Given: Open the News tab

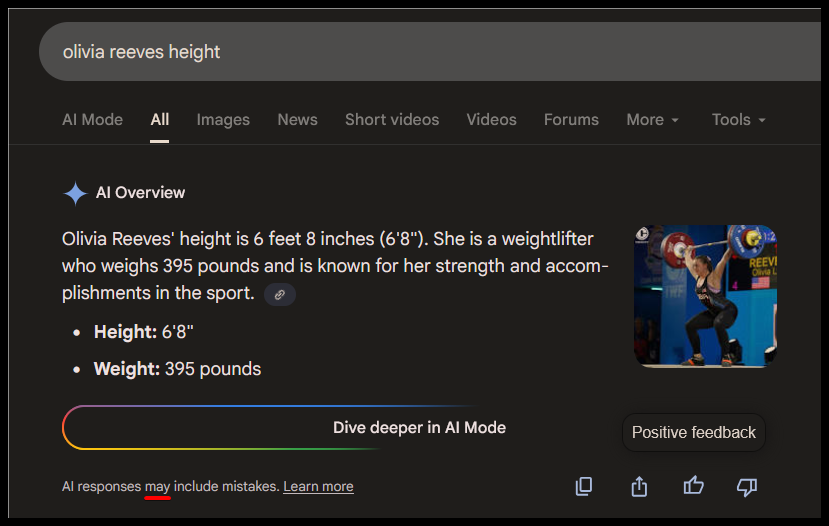Looking at the screenshot, I should click(x=297, y=120).
